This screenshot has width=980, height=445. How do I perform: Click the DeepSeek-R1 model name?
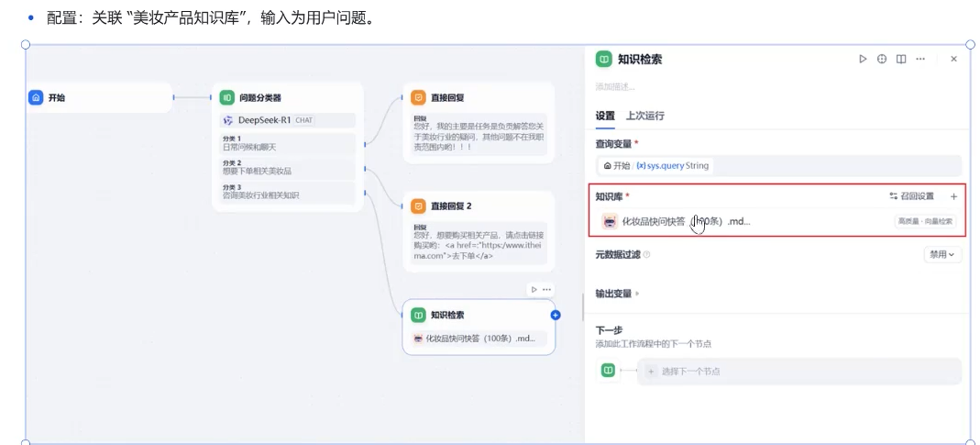pyautogui.click(x=264, y=120)
